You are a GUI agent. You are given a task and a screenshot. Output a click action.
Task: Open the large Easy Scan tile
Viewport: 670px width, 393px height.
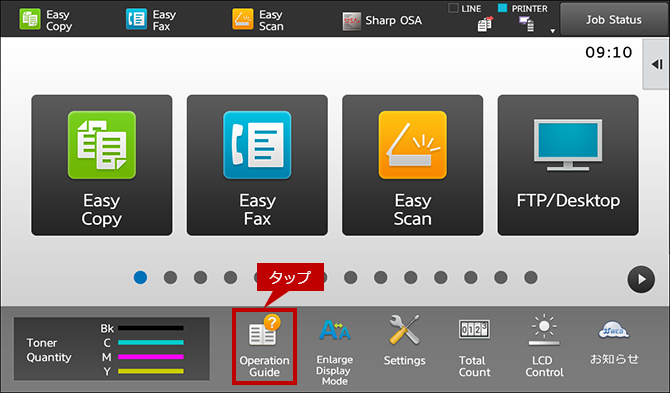point(413,165)
